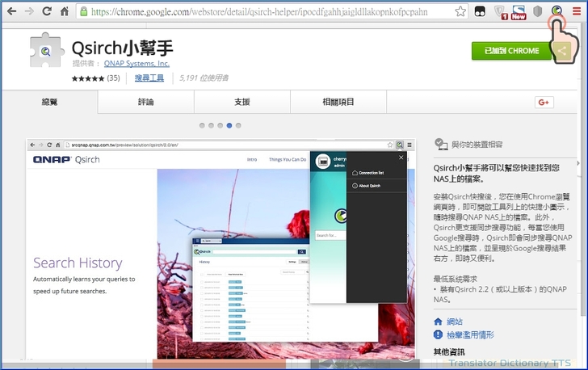
Task: Switch to the 支援 support tab
Action: point(241,102)
